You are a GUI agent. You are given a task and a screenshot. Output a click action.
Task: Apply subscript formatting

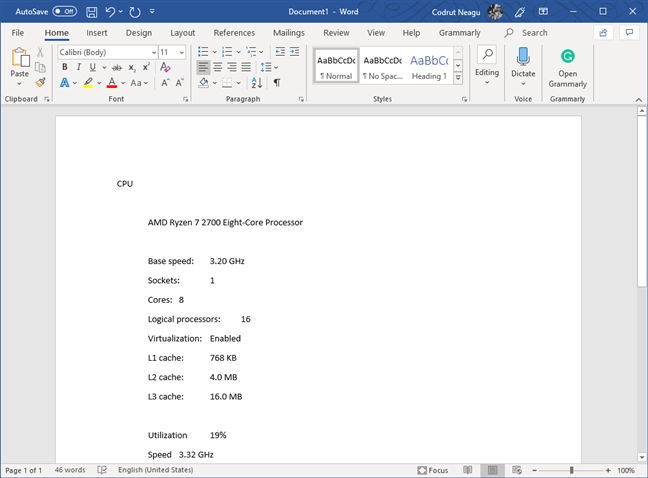[132, 68]
